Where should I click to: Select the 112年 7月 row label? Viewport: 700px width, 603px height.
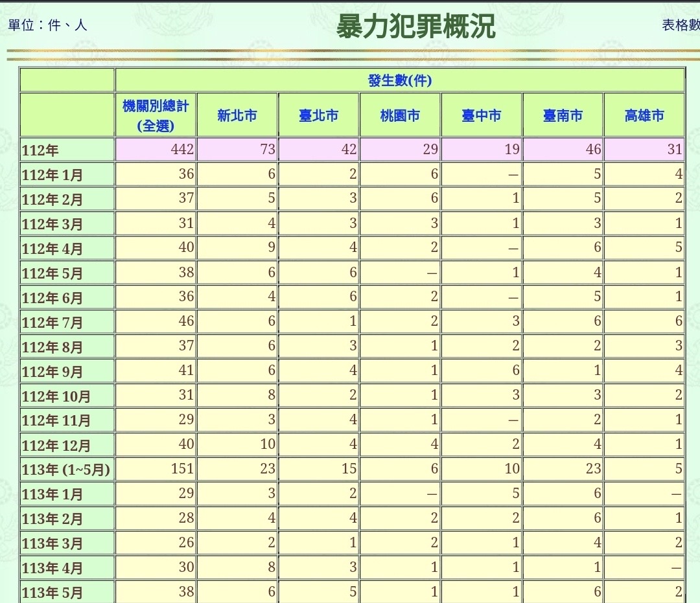tap(52, 323)
